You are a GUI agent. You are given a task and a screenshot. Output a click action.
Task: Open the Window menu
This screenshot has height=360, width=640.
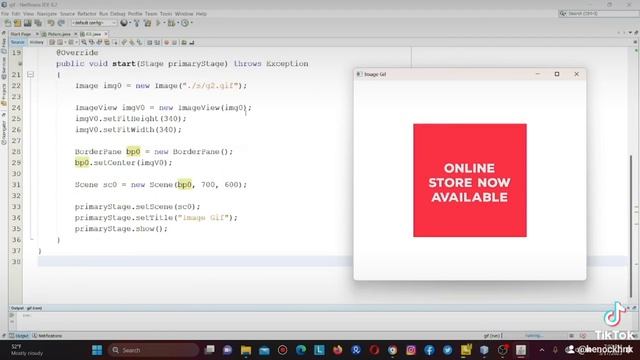click(x=184, y=14)
